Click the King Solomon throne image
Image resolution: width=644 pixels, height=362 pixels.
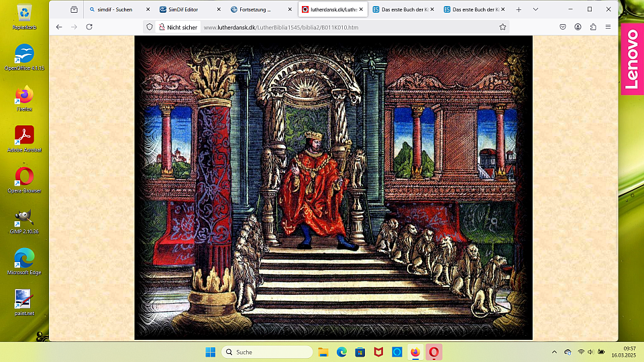333,188
